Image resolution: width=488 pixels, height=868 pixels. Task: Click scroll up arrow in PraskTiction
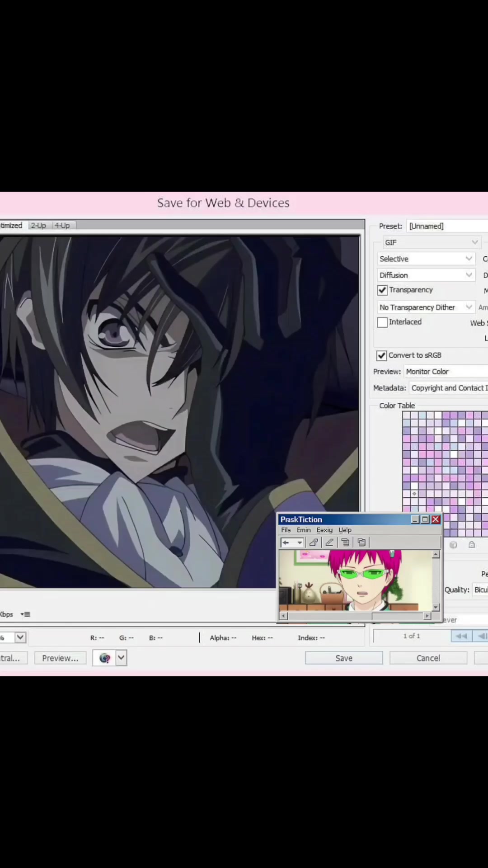tap(436, 555)
